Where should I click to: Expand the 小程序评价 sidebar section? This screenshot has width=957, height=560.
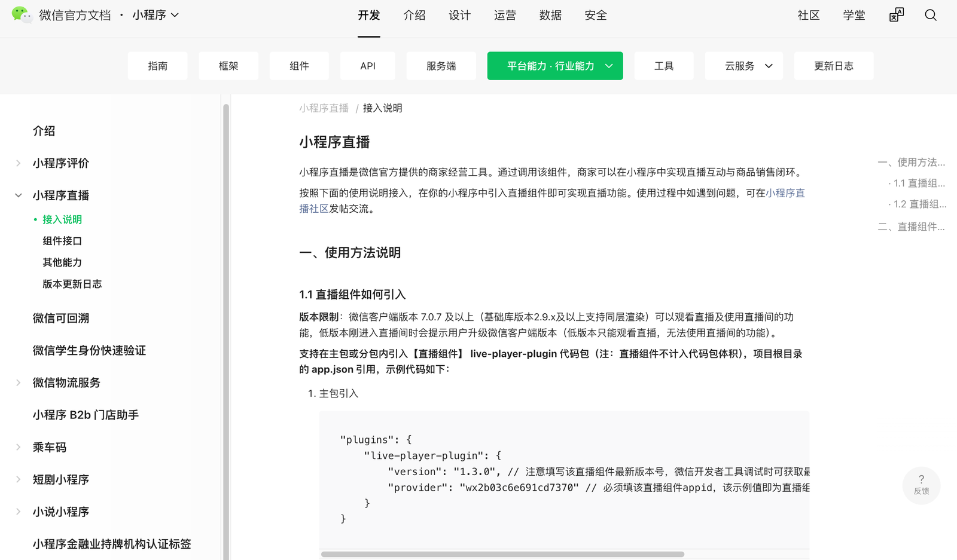(x=19, y=163)
